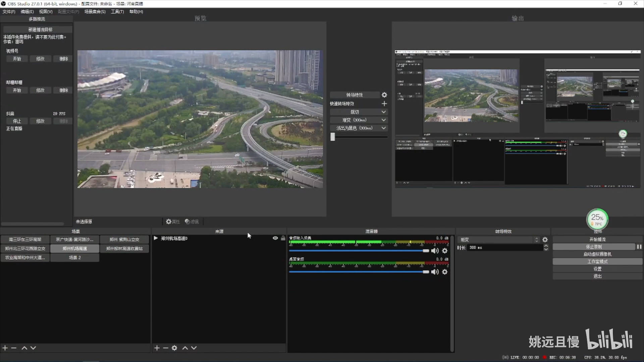Click the 麦克风 mixer volume slider
The image size is (644, 362).
[x=359, y=251]
